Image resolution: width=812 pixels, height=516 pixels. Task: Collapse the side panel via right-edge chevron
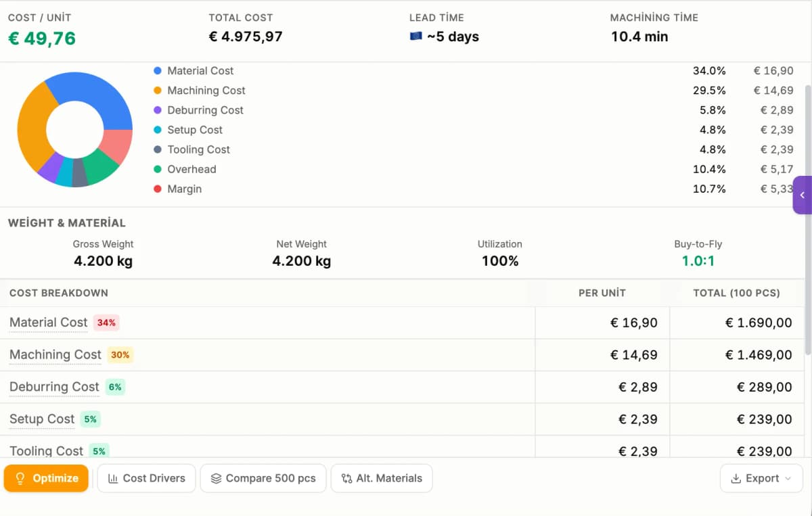click(x=803, y=195)
